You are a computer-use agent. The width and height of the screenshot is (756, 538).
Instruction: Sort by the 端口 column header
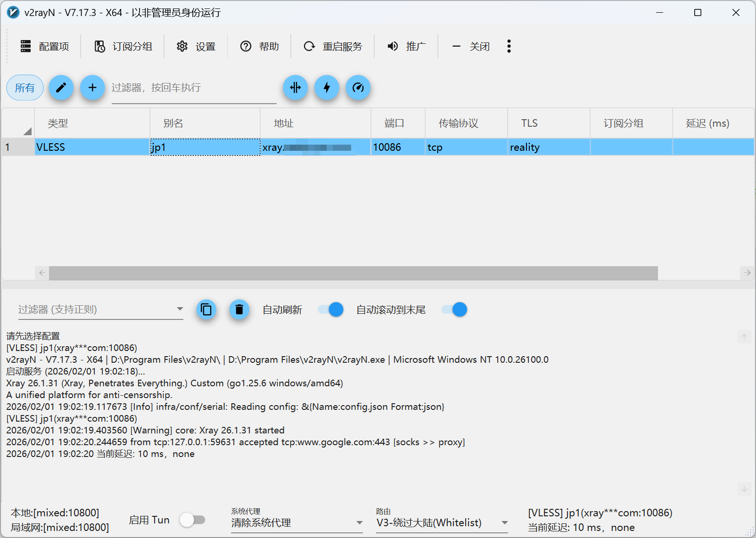398,123
